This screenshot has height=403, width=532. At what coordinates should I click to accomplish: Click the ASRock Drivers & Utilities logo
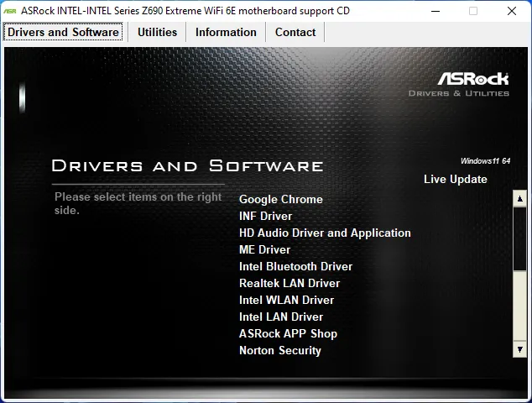[459, 85]
